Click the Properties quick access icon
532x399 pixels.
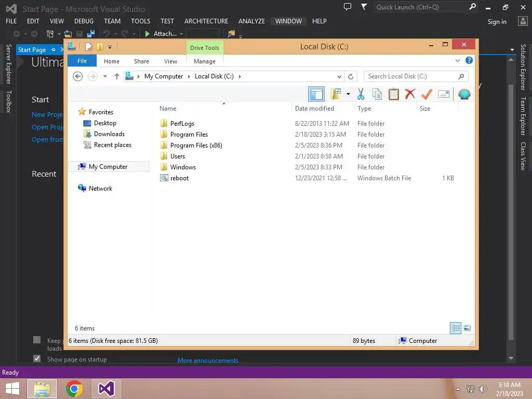[x=89, y=46]
